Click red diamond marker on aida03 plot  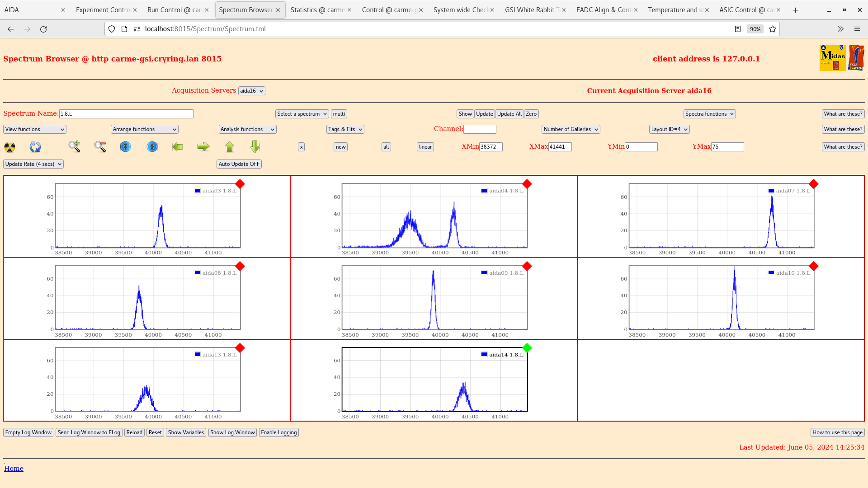pos(240,184)
